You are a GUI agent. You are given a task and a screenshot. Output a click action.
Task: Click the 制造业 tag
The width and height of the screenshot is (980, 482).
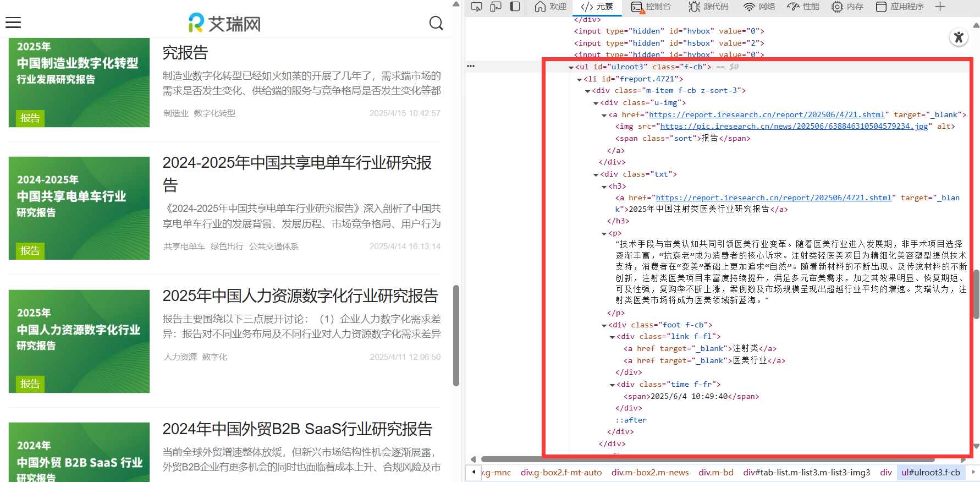[176, 113]
